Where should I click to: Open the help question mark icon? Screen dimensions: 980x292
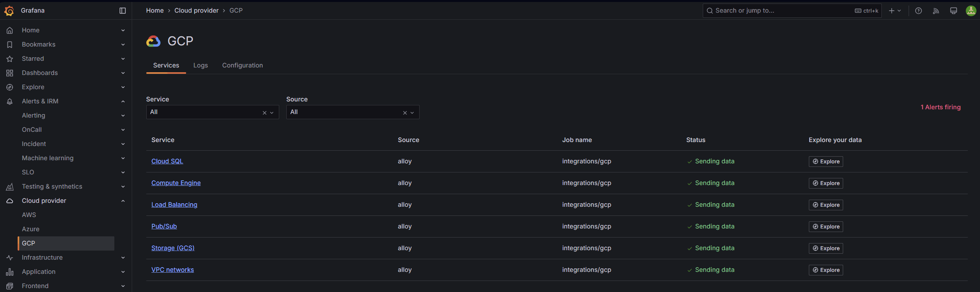click(x=918, y=11)
